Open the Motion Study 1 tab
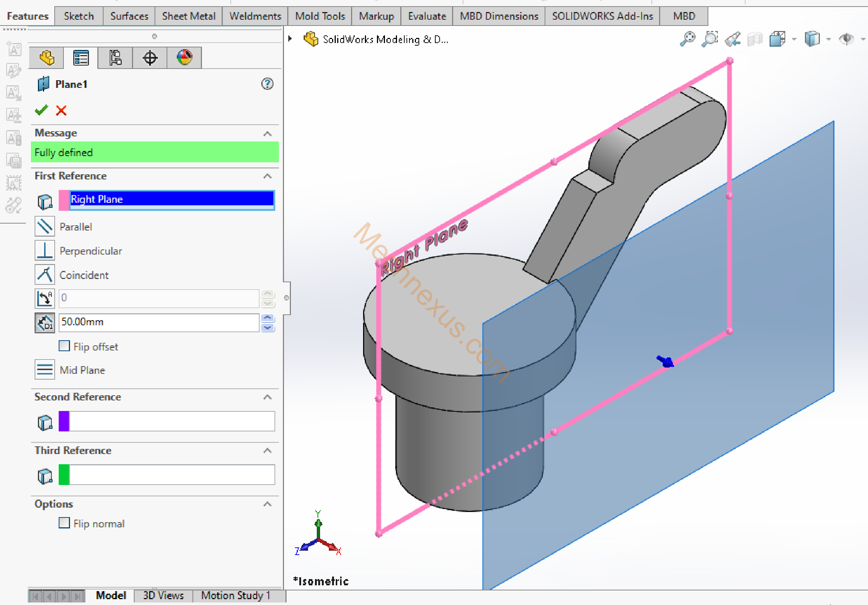Viewport: 868px width, 605px height. click(236, 596)
